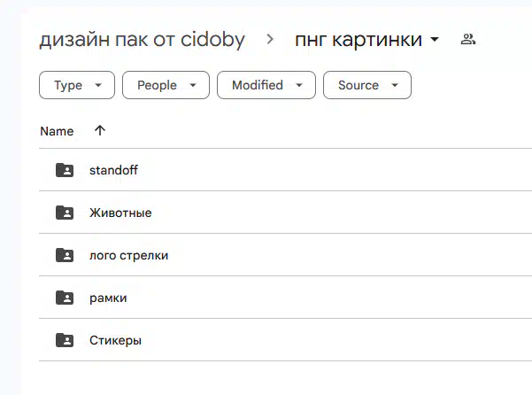
Task: Select the Животные folder name
Action: coord(120,213)
